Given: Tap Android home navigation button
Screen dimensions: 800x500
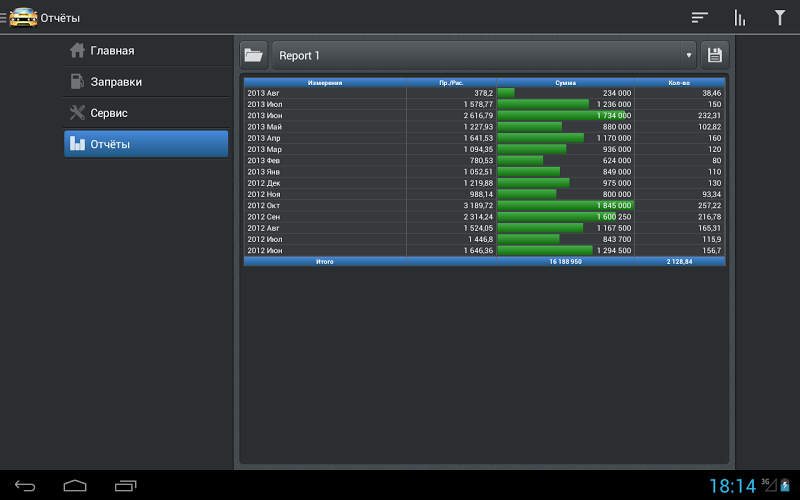Looking at the screenshot, I should pyautogui.click(x=75, y=486).
